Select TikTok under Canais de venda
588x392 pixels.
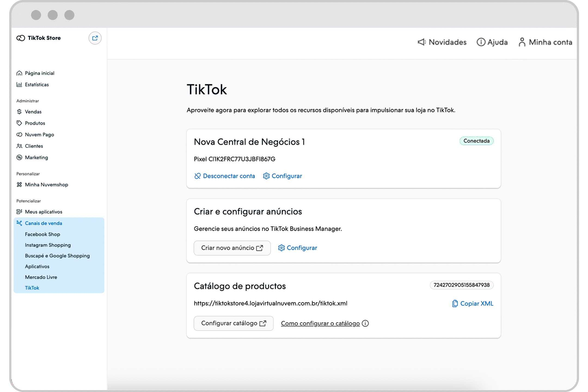32,288
